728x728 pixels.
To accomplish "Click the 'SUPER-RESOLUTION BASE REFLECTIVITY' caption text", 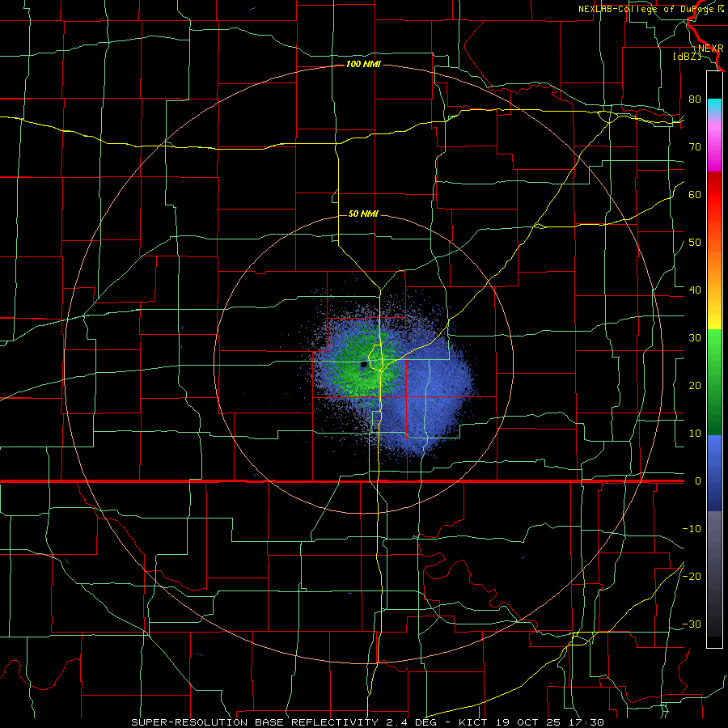I will tap(255, 722).
